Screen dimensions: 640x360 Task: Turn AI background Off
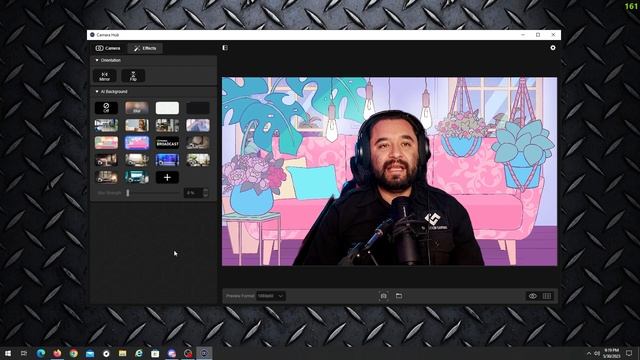tap(106, 108)
